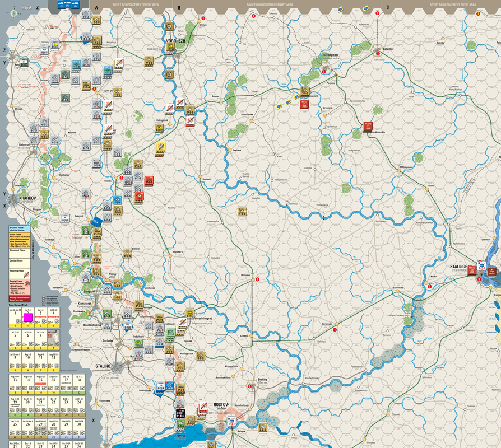The height and width of the screenshot is (448, 501).
Task: Click the Borisoglebsk city label
Action: 331,55
